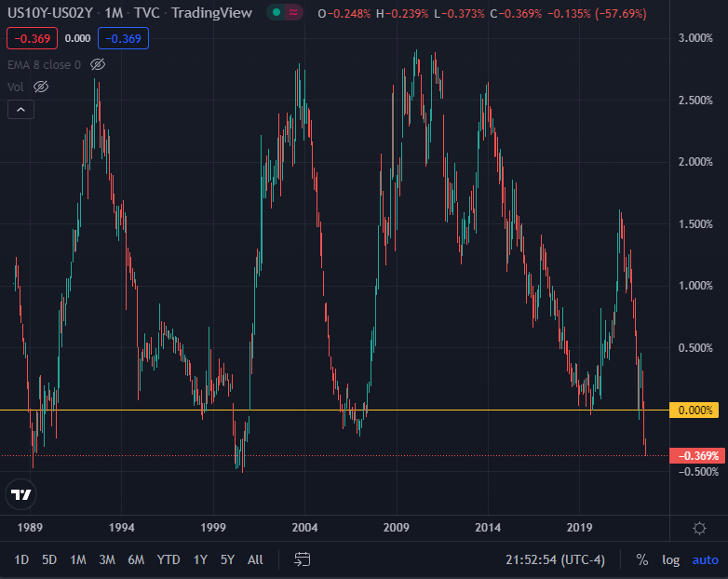
Task: Click the C-0.369% close value in header
Action: click(x=516, y=14)
